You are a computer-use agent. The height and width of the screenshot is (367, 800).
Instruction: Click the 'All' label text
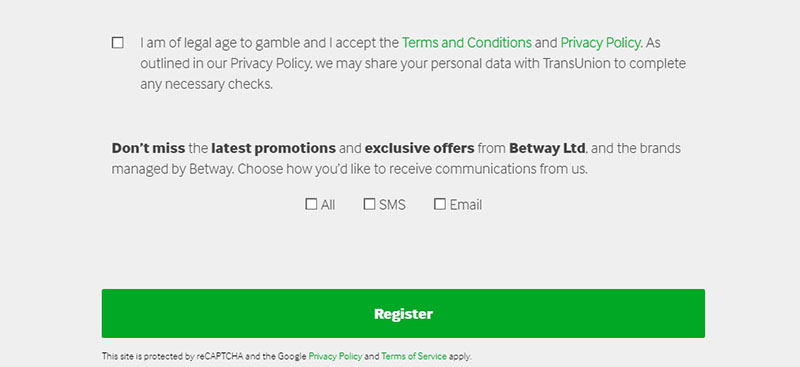pyautogui.click(x=328, y=205)
